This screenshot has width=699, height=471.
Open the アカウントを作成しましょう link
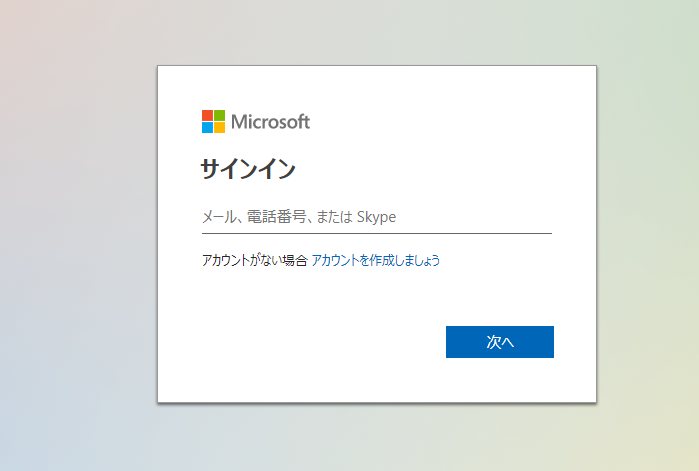[375, 260]
